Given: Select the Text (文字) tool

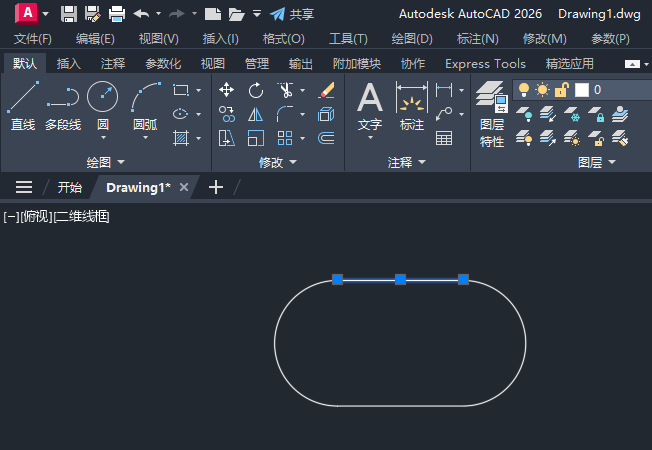Looking at the screenshot, I should click(370, 106).
